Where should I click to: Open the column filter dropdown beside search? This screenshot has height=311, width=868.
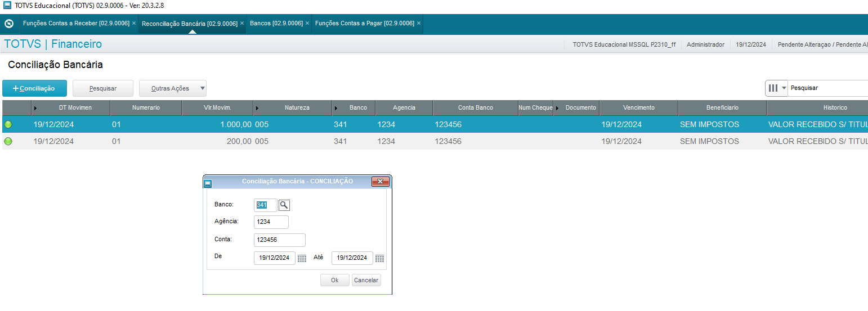click(776, 88)
